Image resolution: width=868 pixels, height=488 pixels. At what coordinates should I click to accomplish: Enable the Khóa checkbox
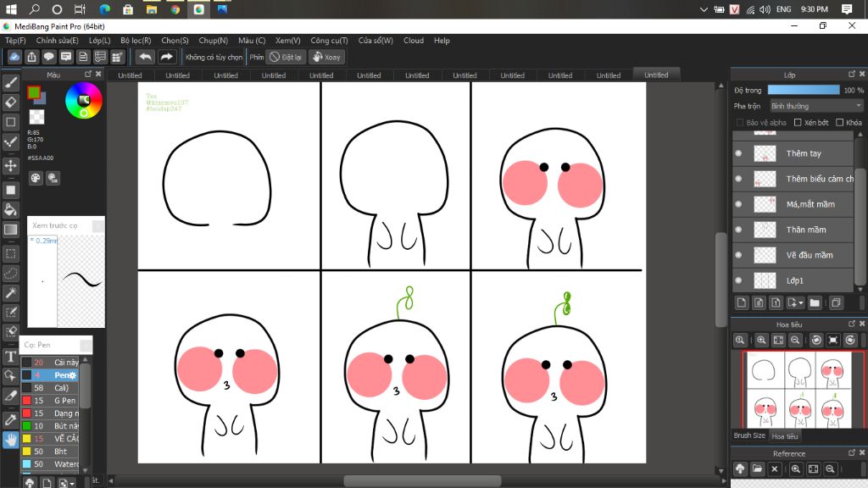[840, 122]
